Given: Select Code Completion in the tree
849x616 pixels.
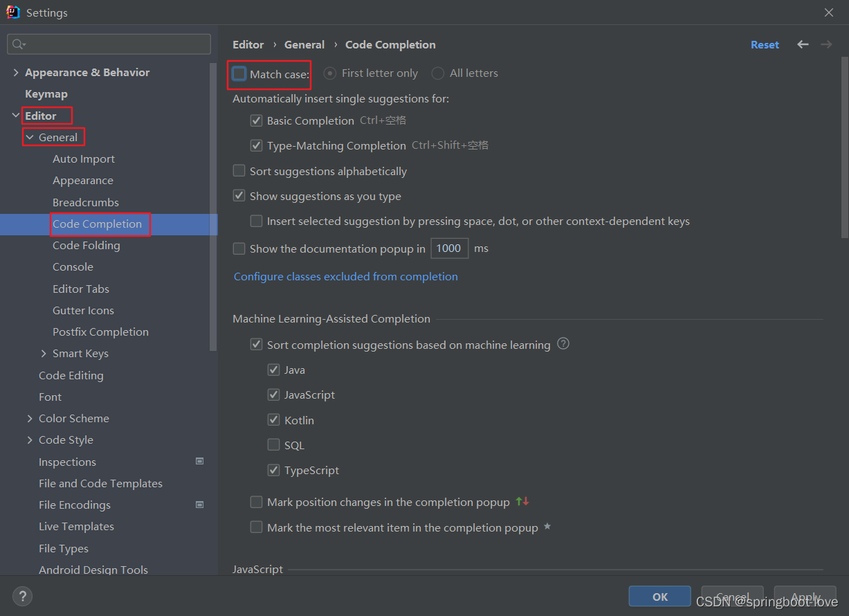Looking at the screenshot, I should (97, 224).
